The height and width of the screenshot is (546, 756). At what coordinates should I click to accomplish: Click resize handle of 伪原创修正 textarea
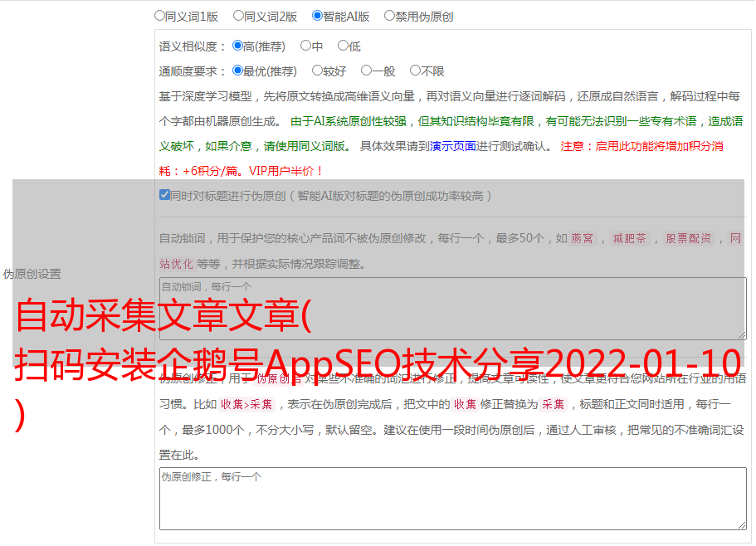tap(741, 524)
